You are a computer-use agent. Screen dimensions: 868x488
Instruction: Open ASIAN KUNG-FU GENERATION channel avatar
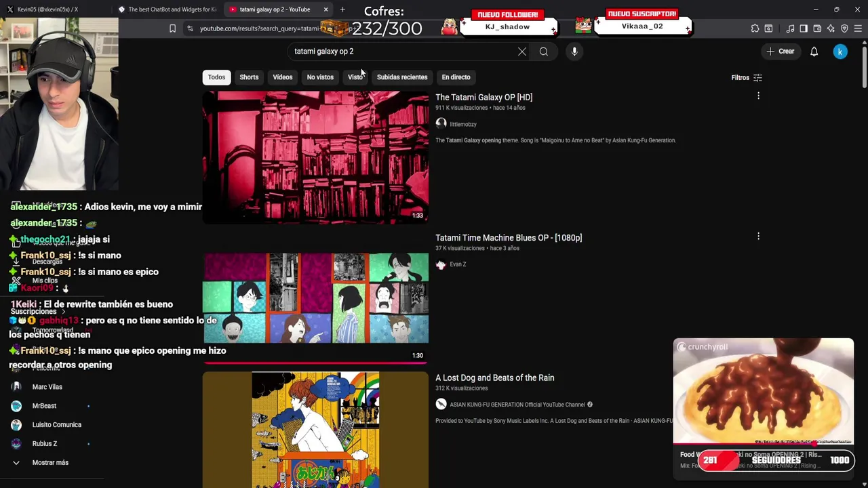coord(441,405)
